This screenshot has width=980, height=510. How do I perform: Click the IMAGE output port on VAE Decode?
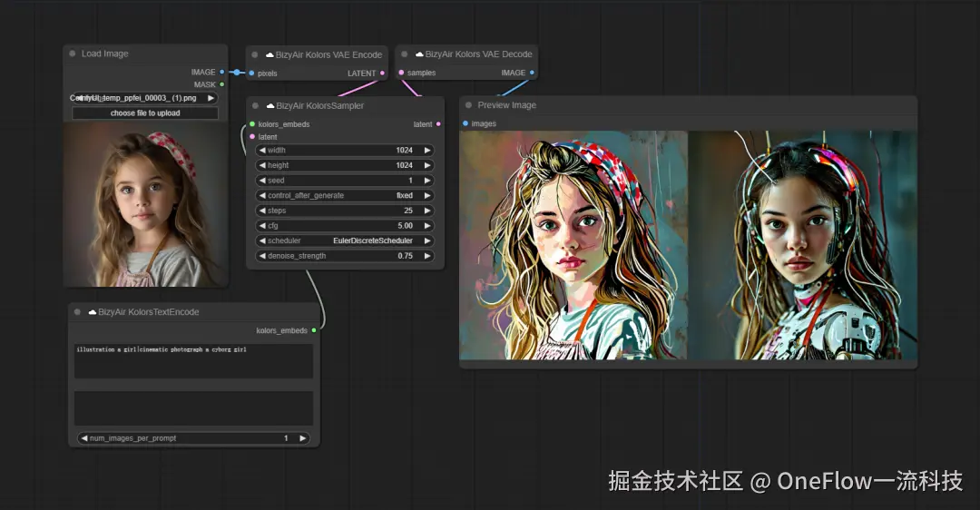[532, 73]
